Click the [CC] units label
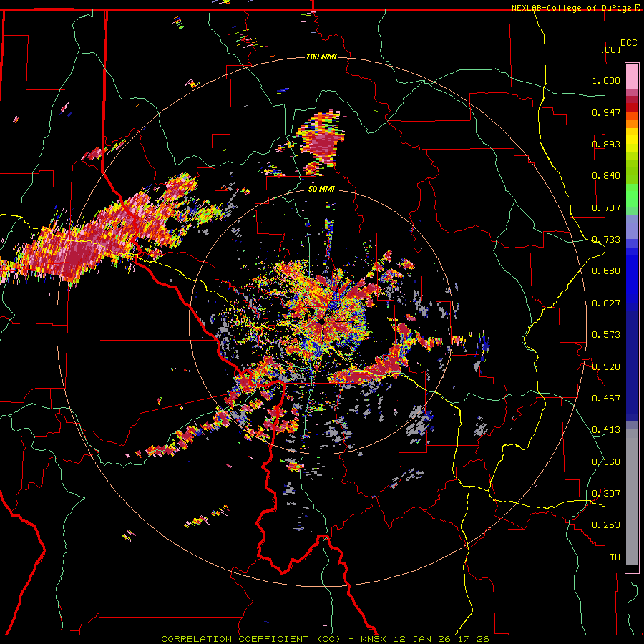The image size is (644, 644). coord(611,49)
